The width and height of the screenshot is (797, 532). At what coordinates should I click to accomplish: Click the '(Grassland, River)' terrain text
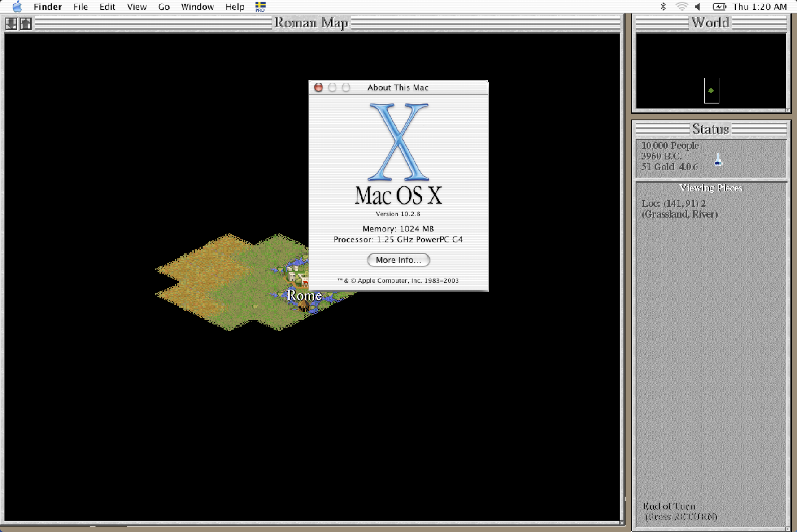point(679,214)
